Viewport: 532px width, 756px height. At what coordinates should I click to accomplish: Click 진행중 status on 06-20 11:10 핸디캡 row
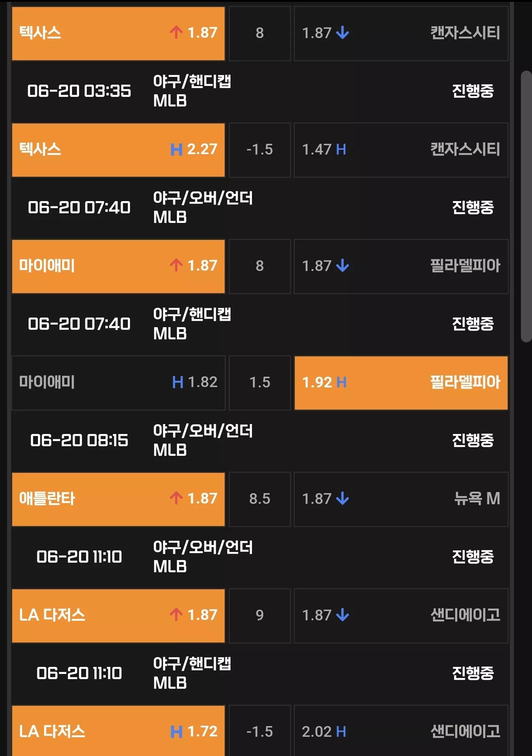point(473,673)
